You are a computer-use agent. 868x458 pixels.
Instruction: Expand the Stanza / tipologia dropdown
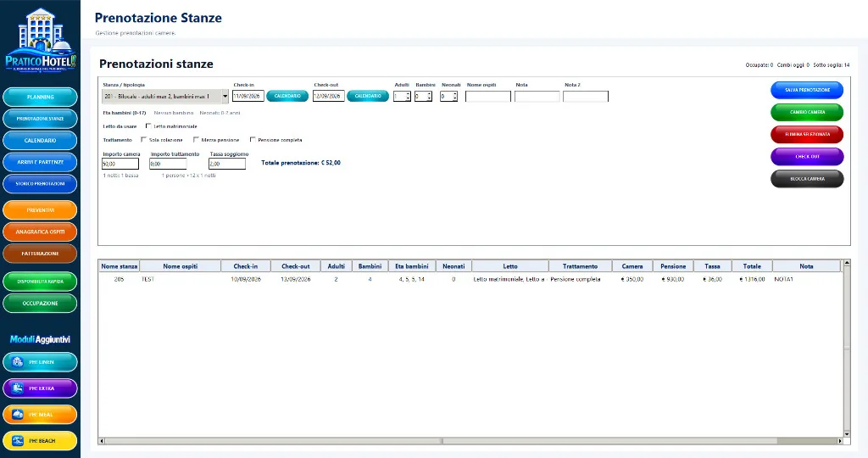point(225,97)
